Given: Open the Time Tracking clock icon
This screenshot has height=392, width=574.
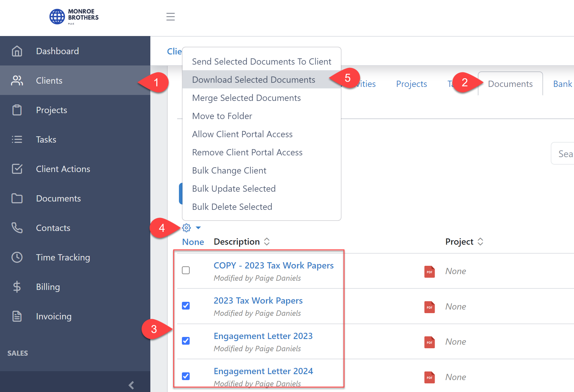Looking at the screenshot, I should pyautogui.click(x=17, y=257).
